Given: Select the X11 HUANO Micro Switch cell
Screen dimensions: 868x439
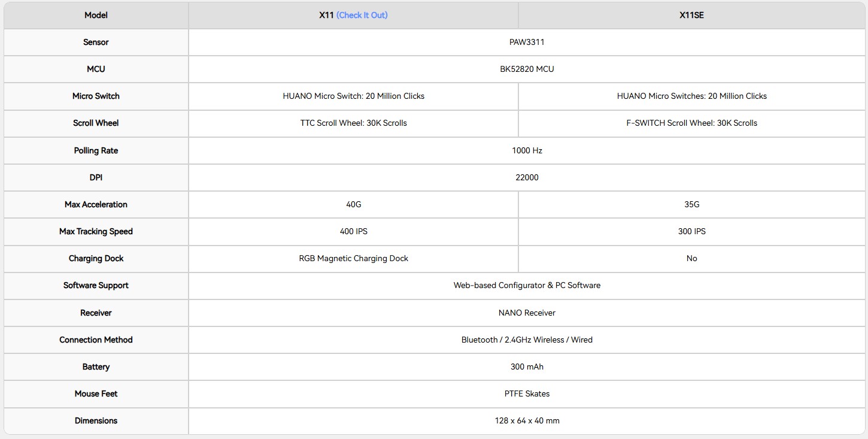Looking at the screenshot, I should 353,96.
